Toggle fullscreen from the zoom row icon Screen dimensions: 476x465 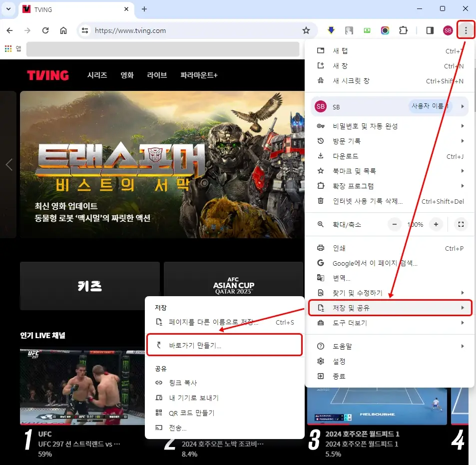[461, 224]
